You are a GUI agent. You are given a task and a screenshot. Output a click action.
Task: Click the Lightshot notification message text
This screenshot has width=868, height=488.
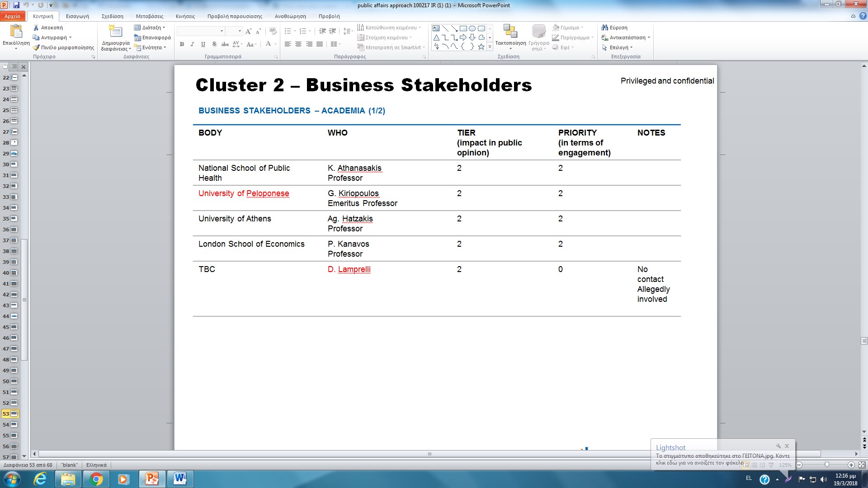[x=723, y=459]
